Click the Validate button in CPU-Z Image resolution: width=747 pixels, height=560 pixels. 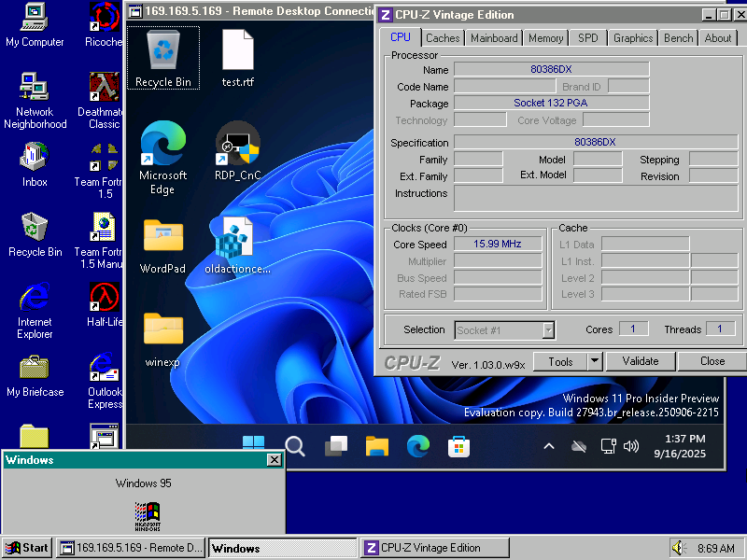[x=641, y=361]
